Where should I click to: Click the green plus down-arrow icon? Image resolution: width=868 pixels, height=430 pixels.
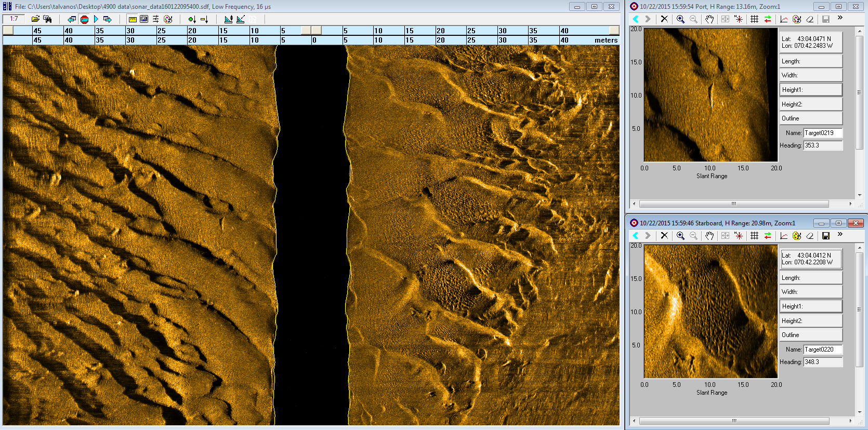[192, 19]
